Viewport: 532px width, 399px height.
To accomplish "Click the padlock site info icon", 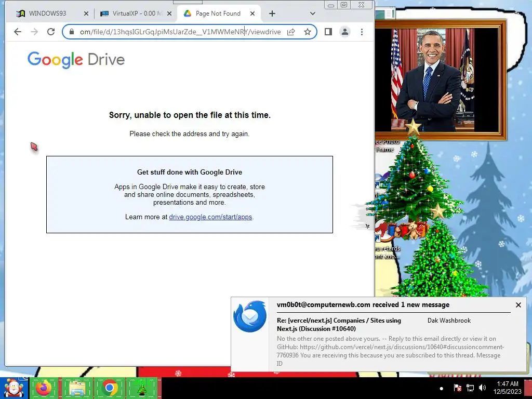I will tap(72, 32).
